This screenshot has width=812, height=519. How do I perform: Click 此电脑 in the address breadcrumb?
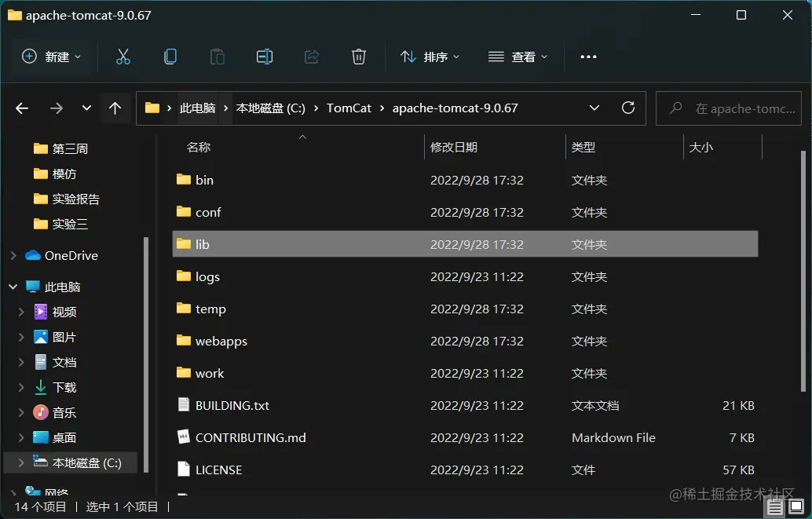tap(197, 108)
